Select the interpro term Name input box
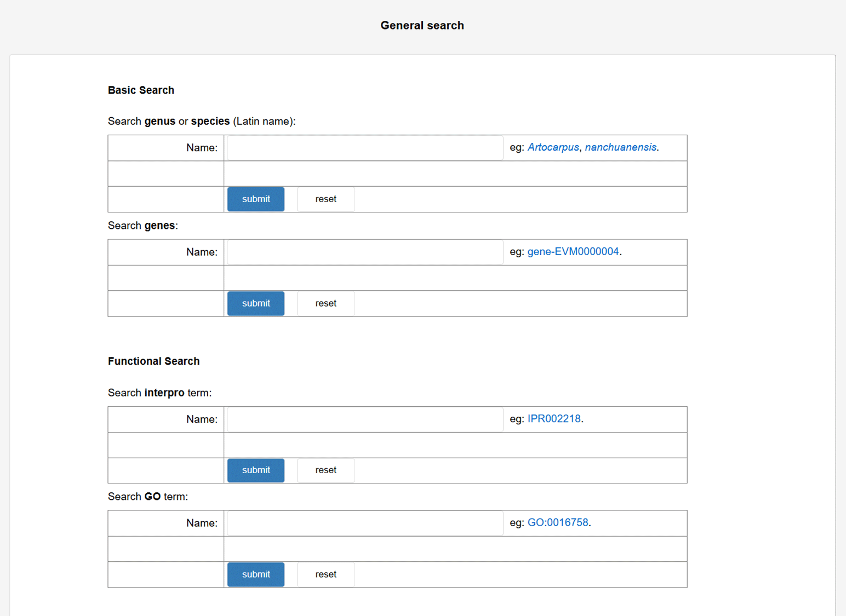The height and width of the screenshot is (616, 846). pyautogui.click(x=365, y=419)
